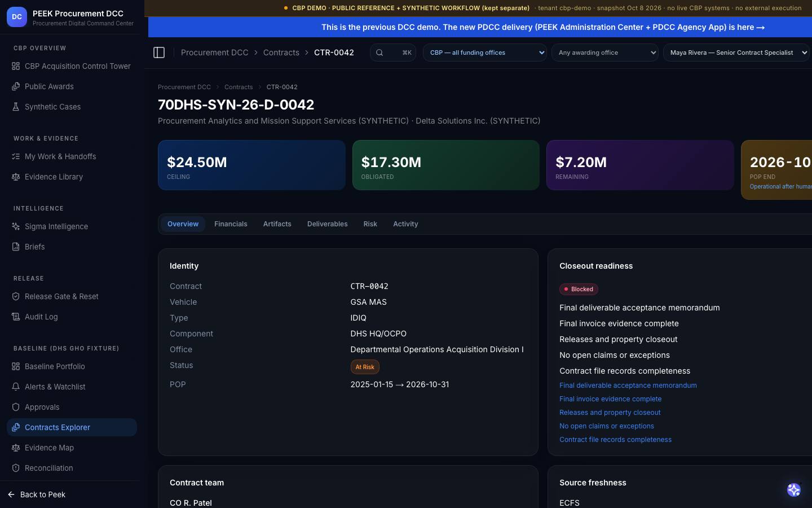Click Evidence Library scales icon
This screenshot has width=812, height=508.
coord(16,177)
